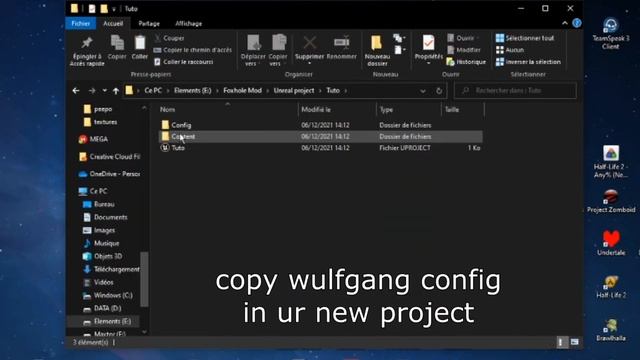The width and height of the screenshot is (640, 360).
Task: Click Foxhole Mod breadcrumb
Action: [242, 91]
